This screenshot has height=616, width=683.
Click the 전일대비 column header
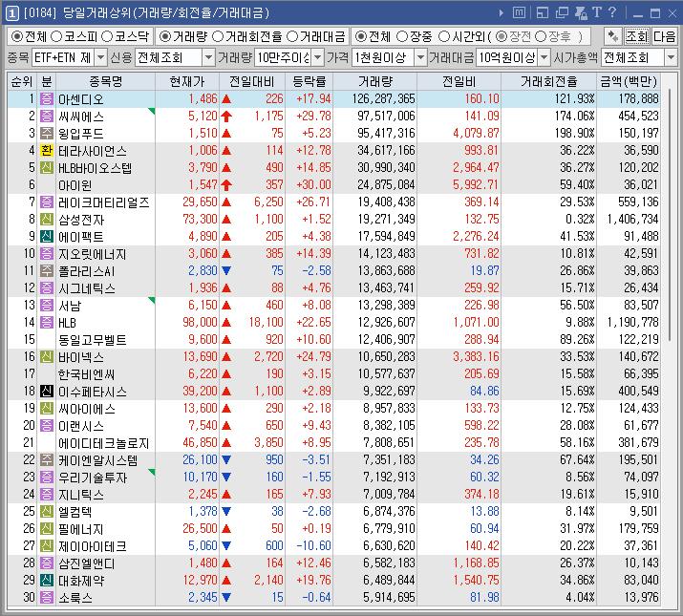tap(252, 81)
